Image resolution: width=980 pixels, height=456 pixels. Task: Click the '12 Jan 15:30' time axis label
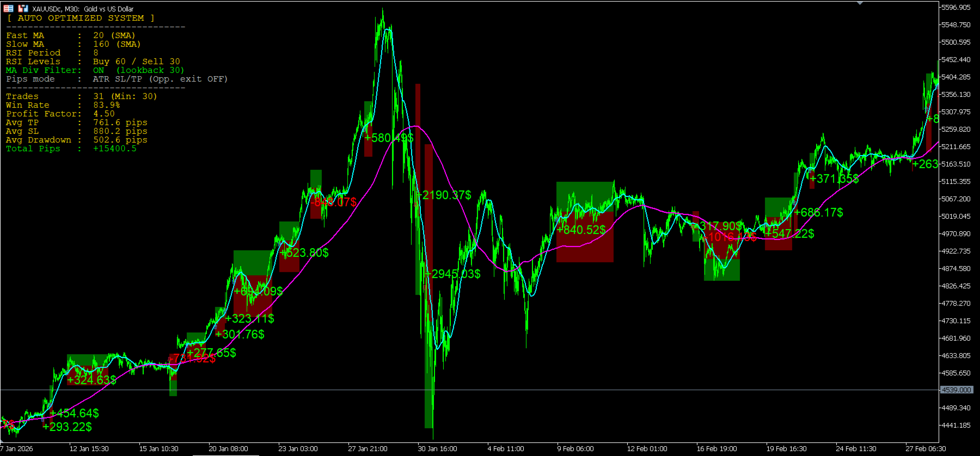pyautogui.click(x=89, y=449)
